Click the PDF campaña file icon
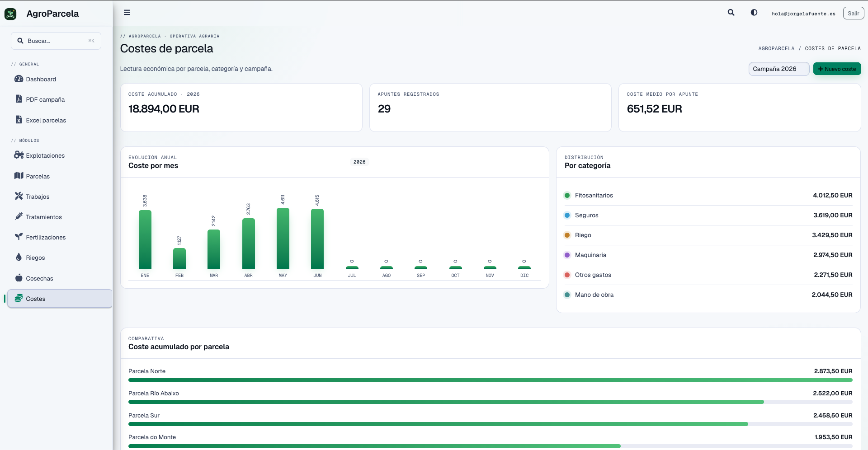This screenshot has width=868, height=450. 19,99
